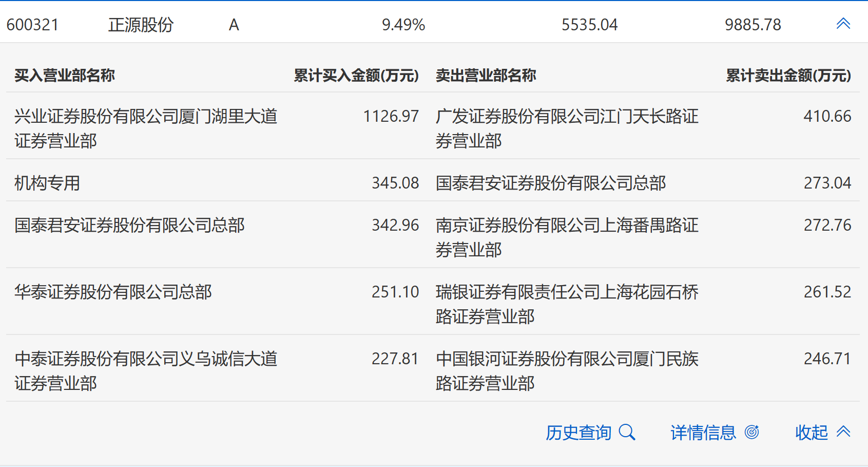Viewport: 868px width, 467px height.
Task: Select sell amount 246.71
Action: coord(827,359)
